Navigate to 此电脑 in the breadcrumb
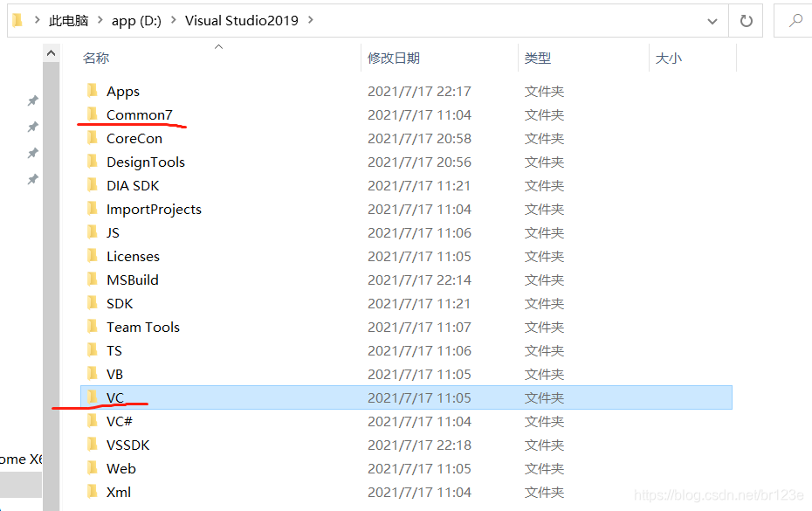This screenshot has height=511, width=812. tap(68, 20)
